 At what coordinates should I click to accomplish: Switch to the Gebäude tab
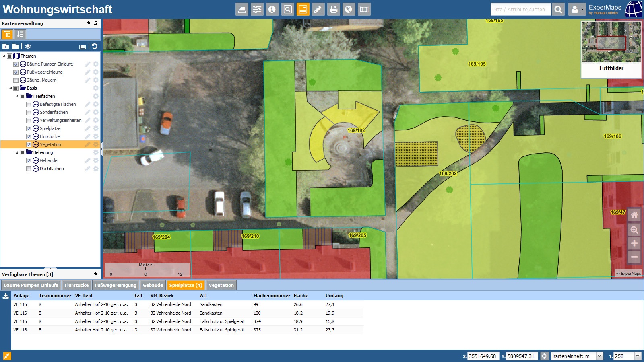tap(153, 285)
